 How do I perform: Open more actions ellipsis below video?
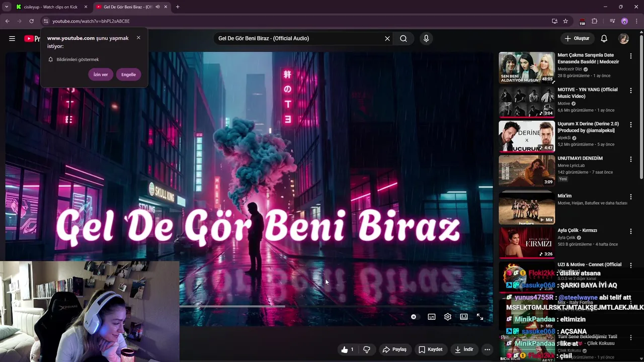[x=487, y=349]
